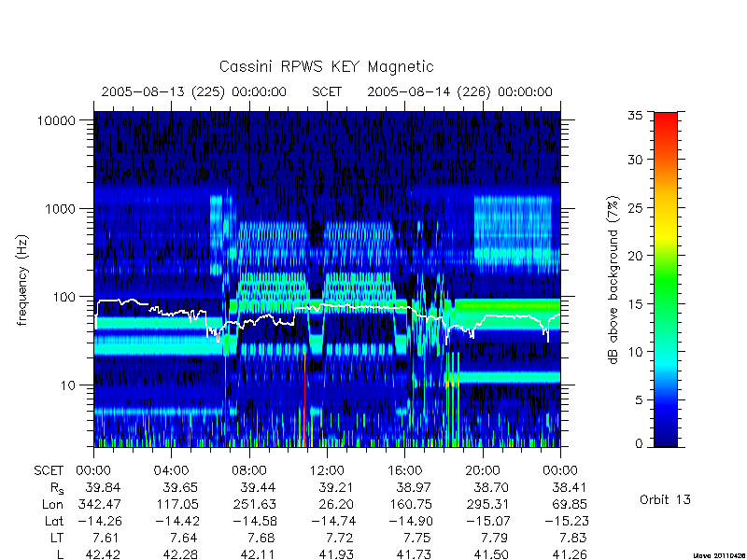Viewport: 747px width, 560px height.
Task: Click the Rs value 38.41
Action: pyautogui.click(x=569, y=487)
